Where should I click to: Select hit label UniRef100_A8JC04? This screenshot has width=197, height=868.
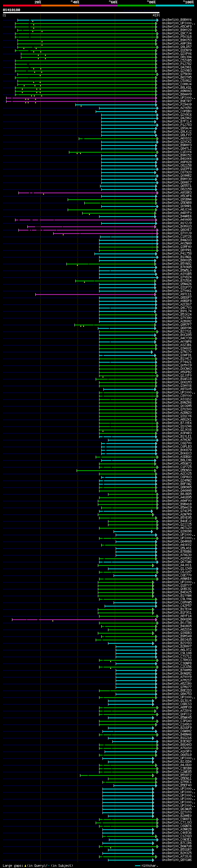177,210
